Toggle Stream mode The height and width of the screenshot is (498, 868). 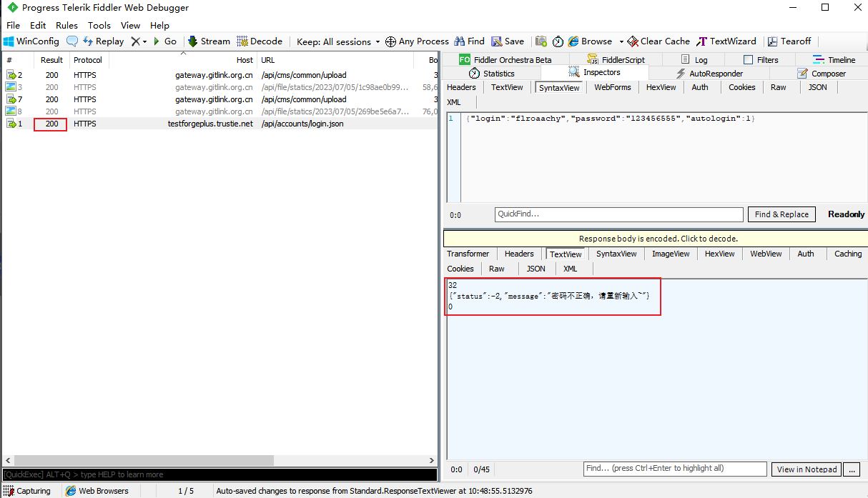209,41
